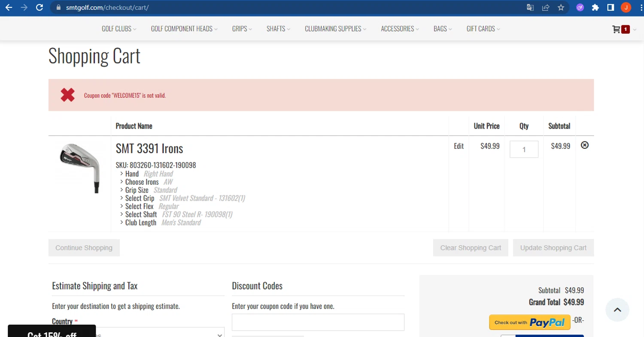Click the address bar URL
This screenshot has width=644, height=337.
click(x=107, y=7)
